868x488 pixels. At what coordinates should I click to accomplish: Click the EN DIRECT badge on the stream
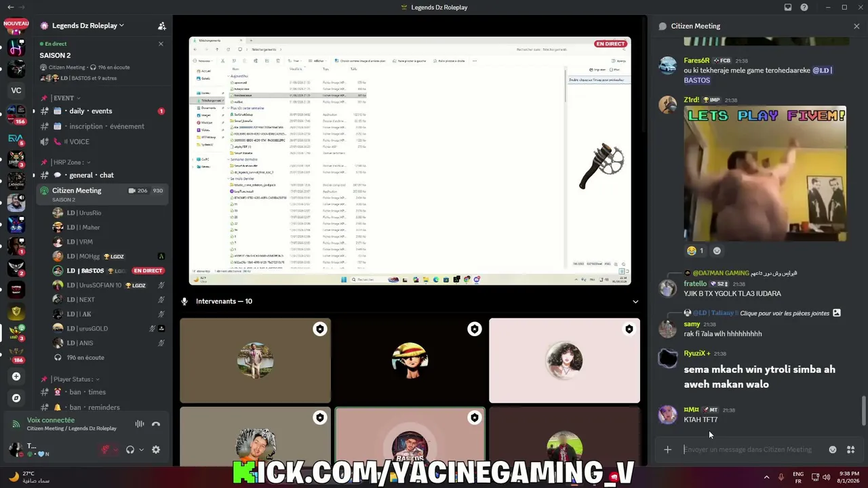[x=610, y=44]
